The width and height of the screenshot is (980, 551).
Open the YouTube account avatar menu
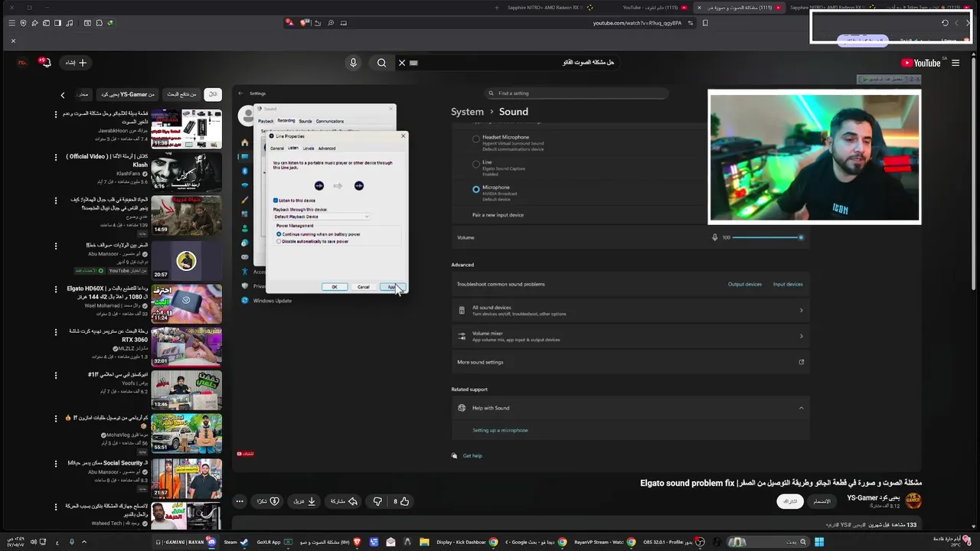coord(22,63)
